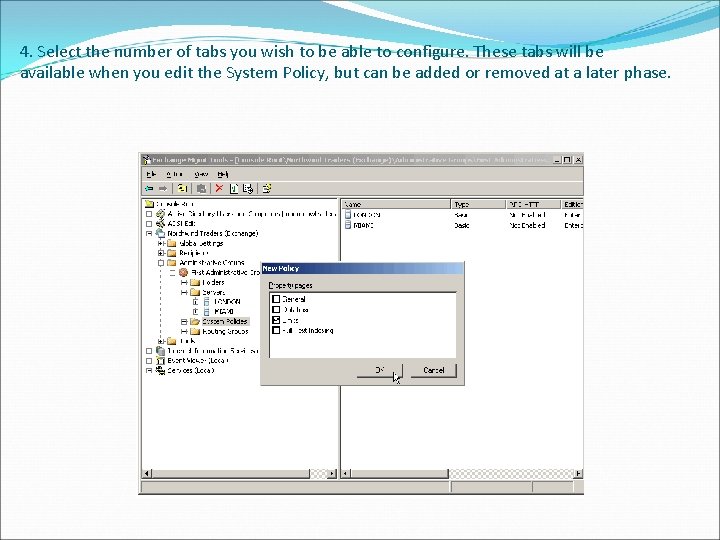Click the Folders node folder icon

[195, 282]
